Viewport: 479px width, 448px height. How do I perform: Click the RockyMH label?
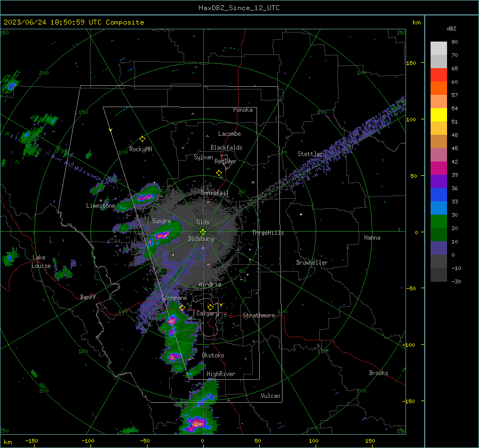tap(141, 149)
